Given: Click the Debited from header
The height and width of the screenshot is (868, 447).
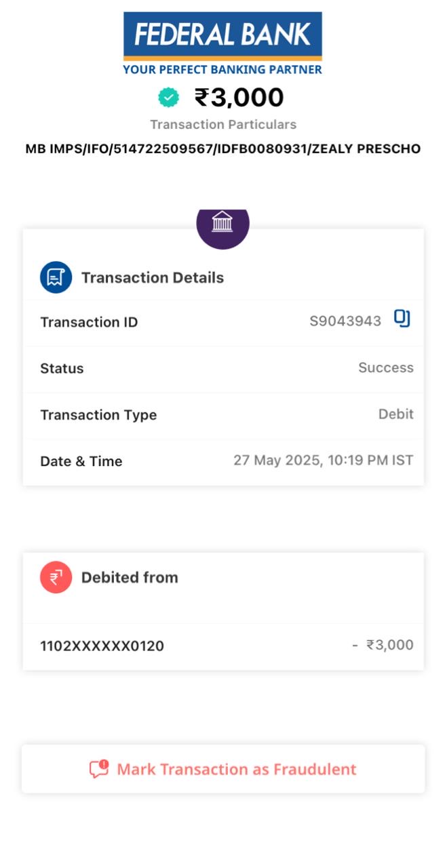Looking at the screenshot, I should (130, 578).
